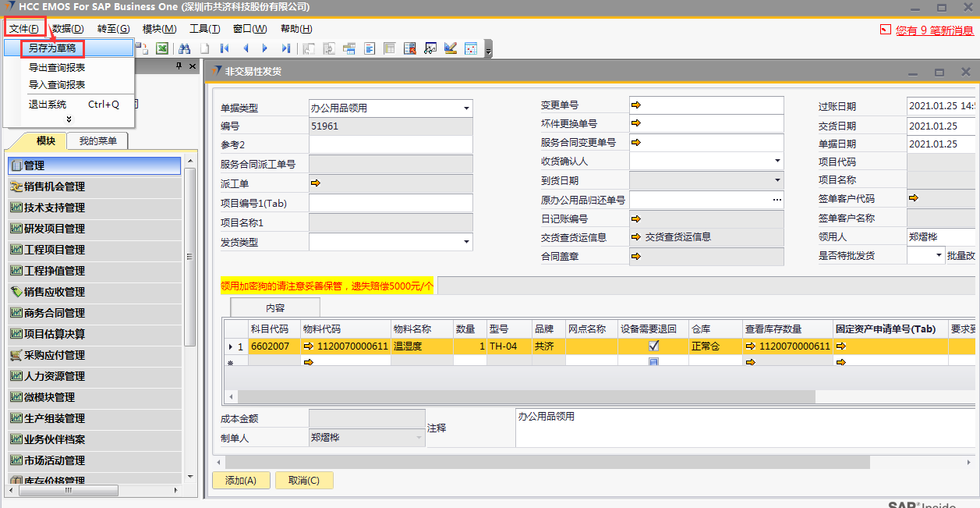Screen dimensions: 980x508
Task: Select 另存为草稿 in the File menu
Action: 52,48
